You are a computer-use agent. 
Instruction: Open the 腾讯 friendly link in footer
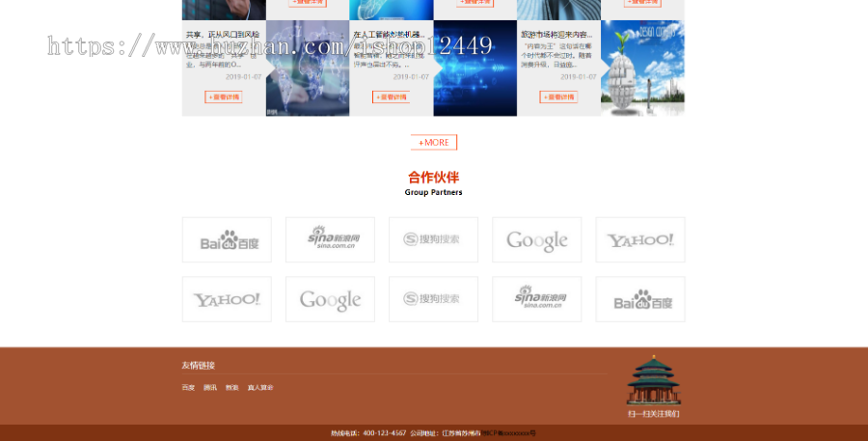210,387
